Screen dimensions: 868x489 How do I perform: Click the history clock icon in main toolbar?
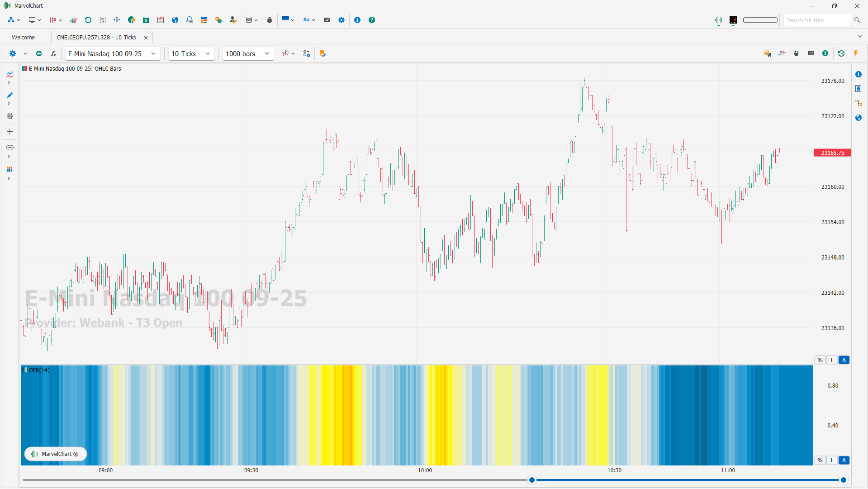point(88,20)
